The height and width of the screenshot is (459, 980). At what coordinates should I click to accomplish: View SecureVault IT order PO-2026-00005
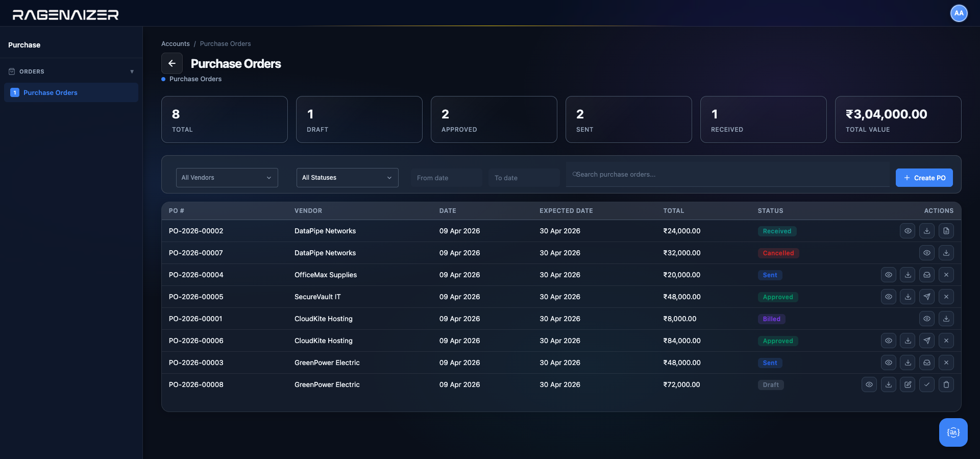(889, 297)
